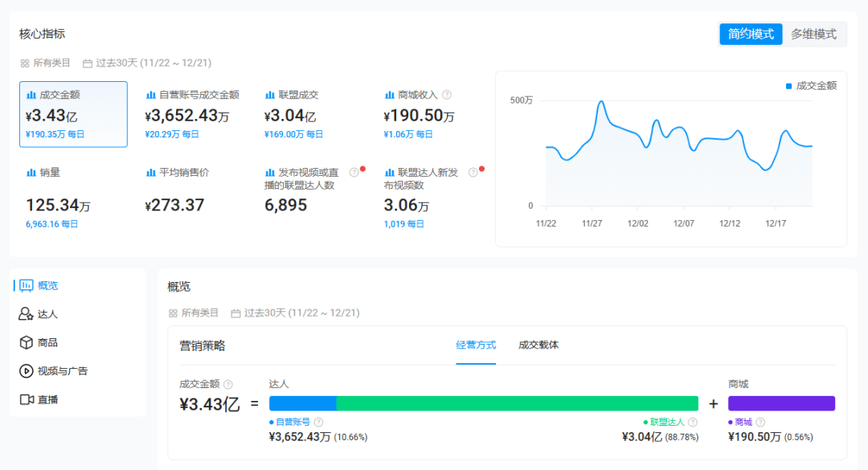Select the 经营方式 tab
This screenshot has height=470, width=868.
click(x=474, y=345)
